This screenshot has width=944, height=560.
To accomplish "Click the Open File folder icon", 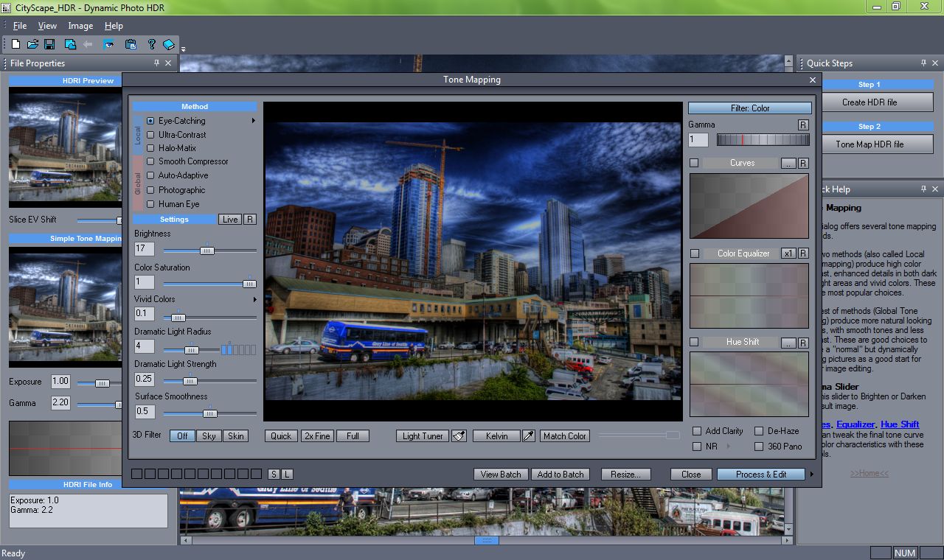I will [32, 43].
